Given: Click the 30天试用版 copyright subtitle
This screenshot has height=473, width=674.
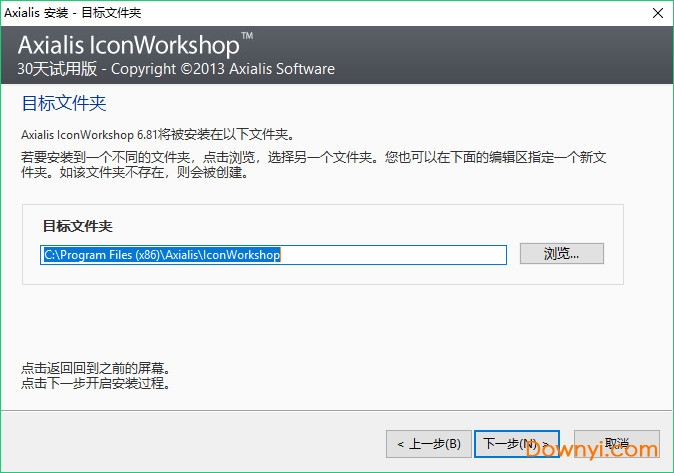Looking at the screenshot, I should (x=176, y=69).
